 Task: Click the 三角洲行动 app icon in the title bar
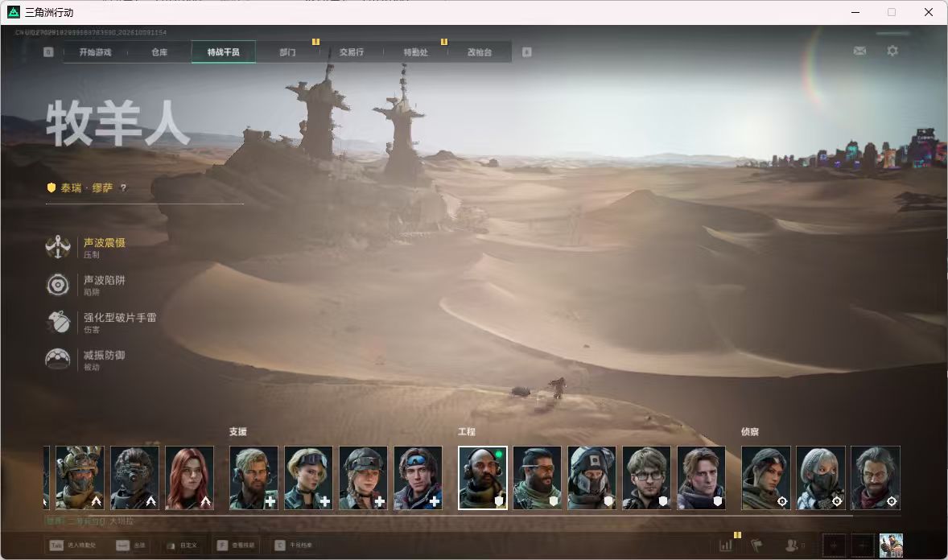[x=14, y=12]
